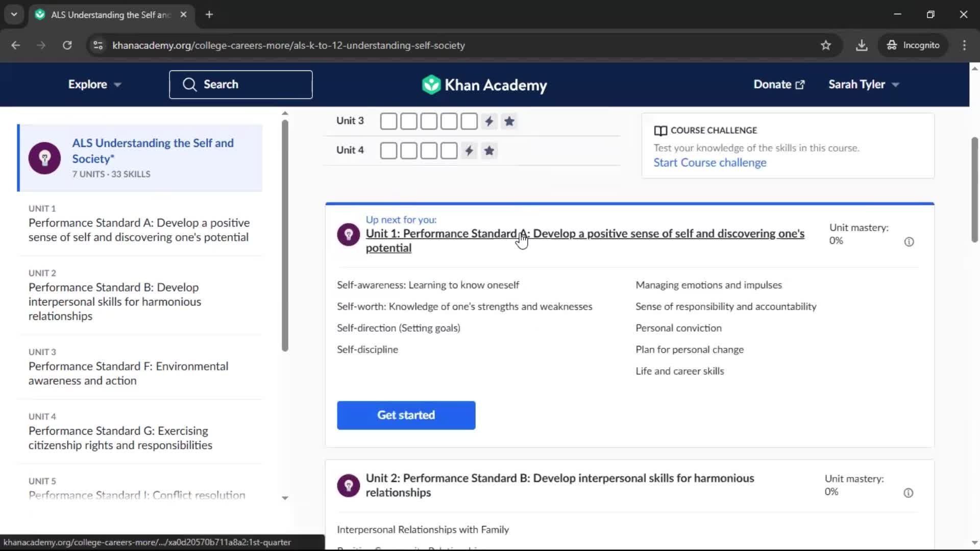Open Life and career skills lesson
Screen dimensions: 980x551
(x=679, y=371)
